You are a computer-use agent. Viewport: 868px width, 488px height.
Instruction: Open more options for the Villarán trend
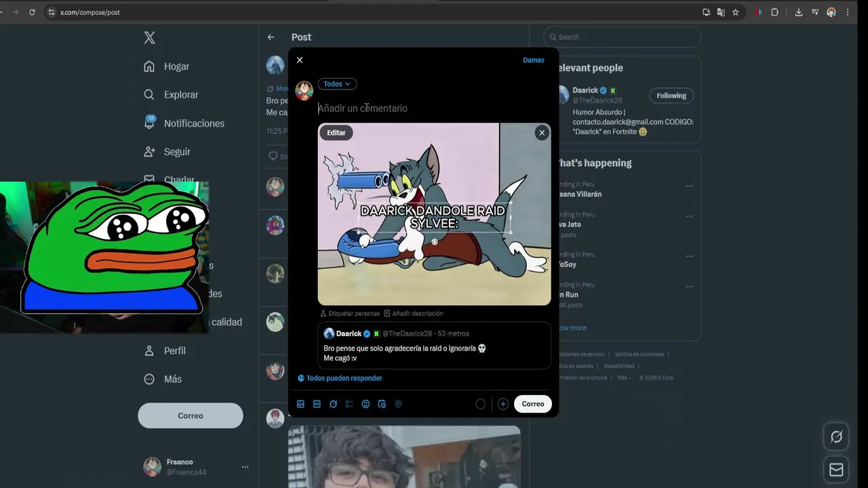689,186
